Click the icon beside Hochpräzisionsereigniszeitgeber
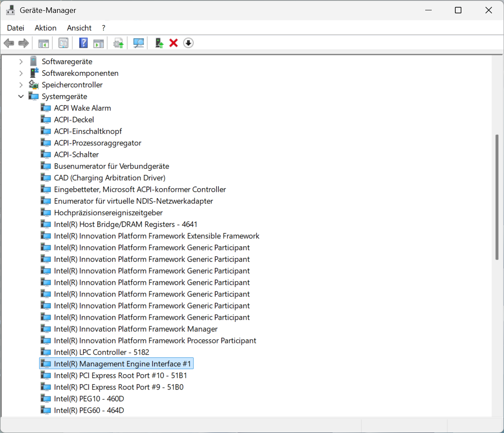Viewport: 504px width, 433px height. tap(46, 213)
